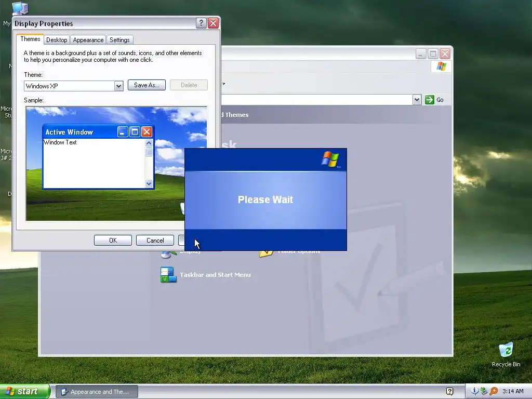
Task: Maximize the Appearance and Themes window
Action: coord(433,54)
